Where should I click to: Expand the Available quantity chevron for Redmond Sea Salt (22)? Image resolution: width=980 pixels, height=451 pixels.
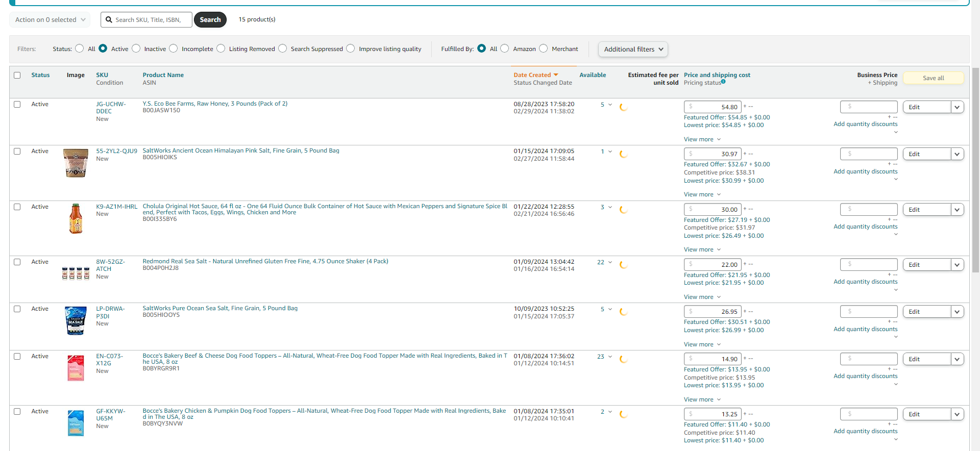pos(610,262)
